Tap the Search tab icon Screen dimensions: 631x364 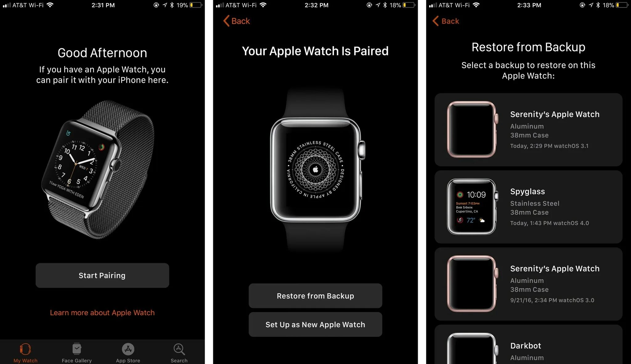coord(179,349)
